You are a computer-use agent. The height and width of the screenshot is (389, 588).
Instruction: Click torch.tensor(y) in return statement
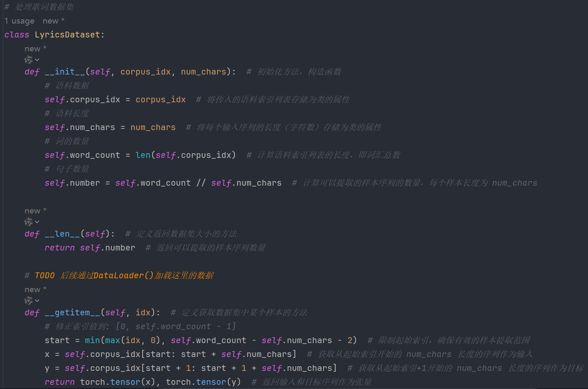pyautogui.click(x=204, y=382)
